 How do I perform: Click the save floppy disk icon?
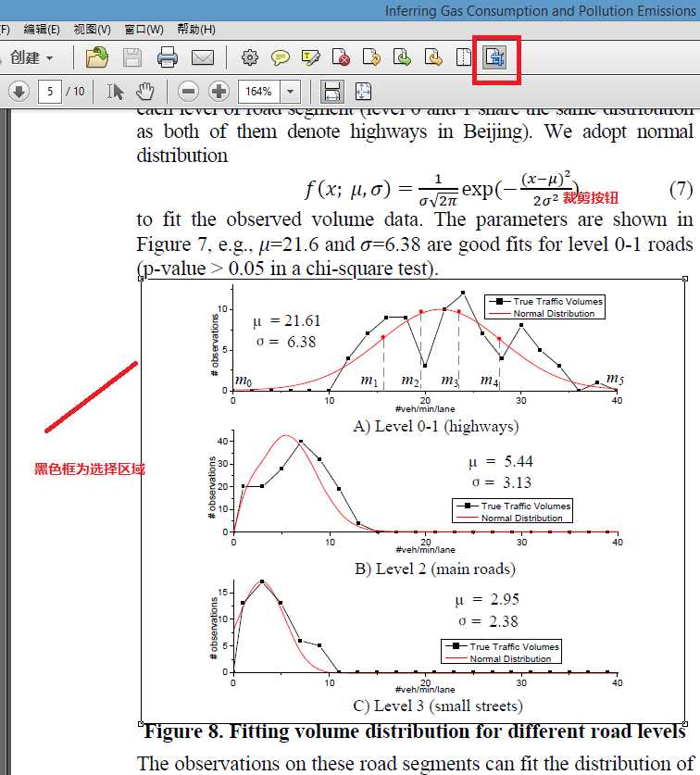coord(132,57)
